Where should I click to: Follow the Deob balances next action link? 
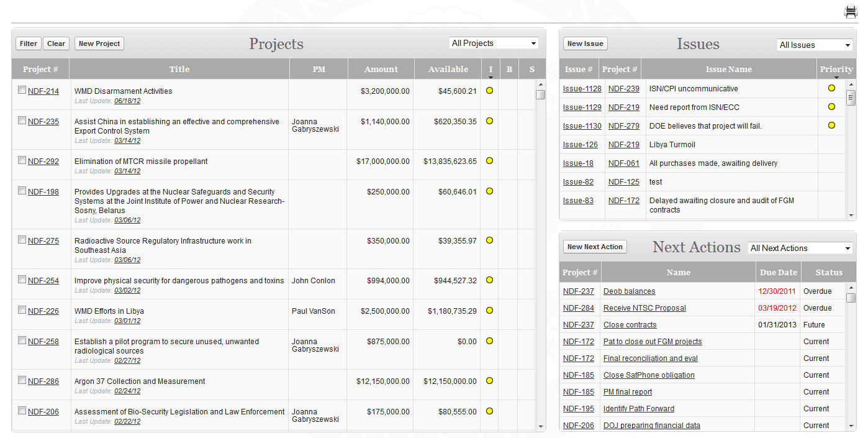630,291
